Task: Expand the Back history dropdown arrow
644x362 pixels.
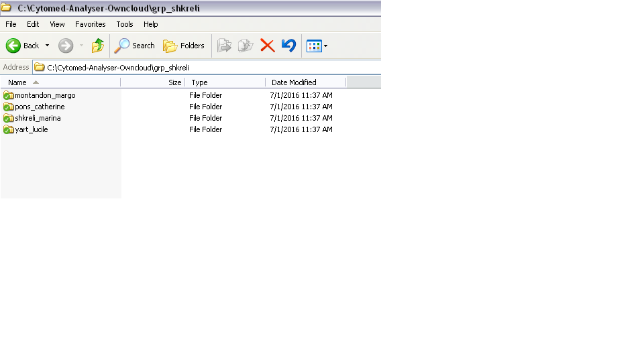Action: [47, 46]
